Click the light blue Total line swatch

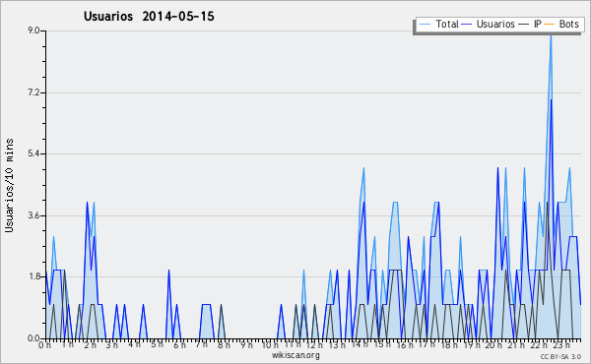(x=425, y=25)
